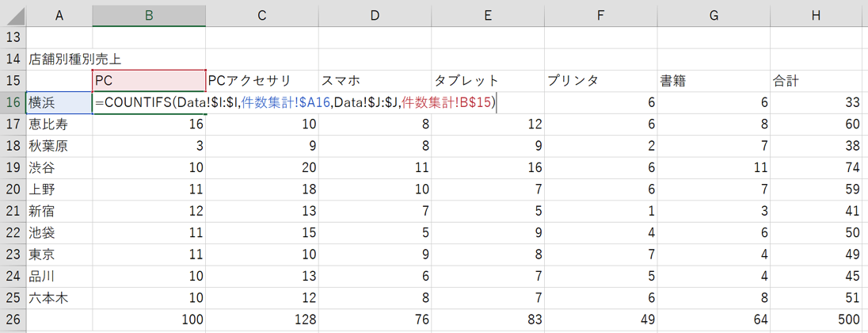The image size is (868, 333).
Task: Click the スマホ total 76 cell
Action: [x=375, y=320]
